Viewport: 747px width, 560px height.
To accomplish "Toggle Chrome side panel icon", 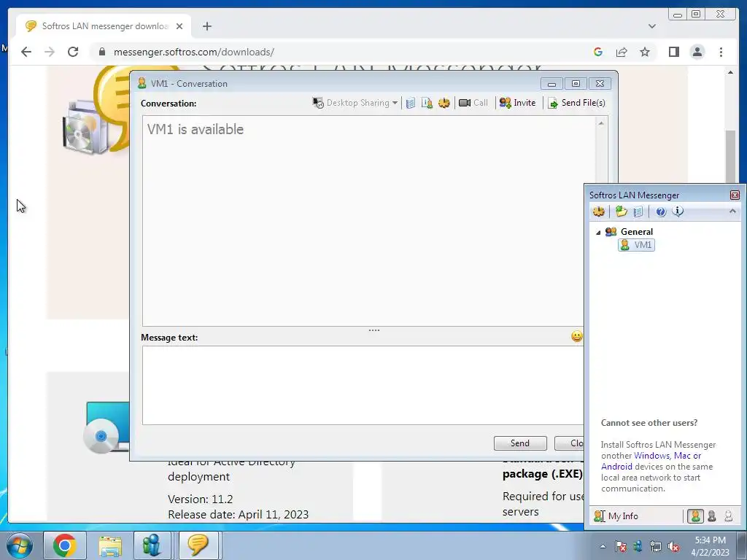I will tap(673, 52).
